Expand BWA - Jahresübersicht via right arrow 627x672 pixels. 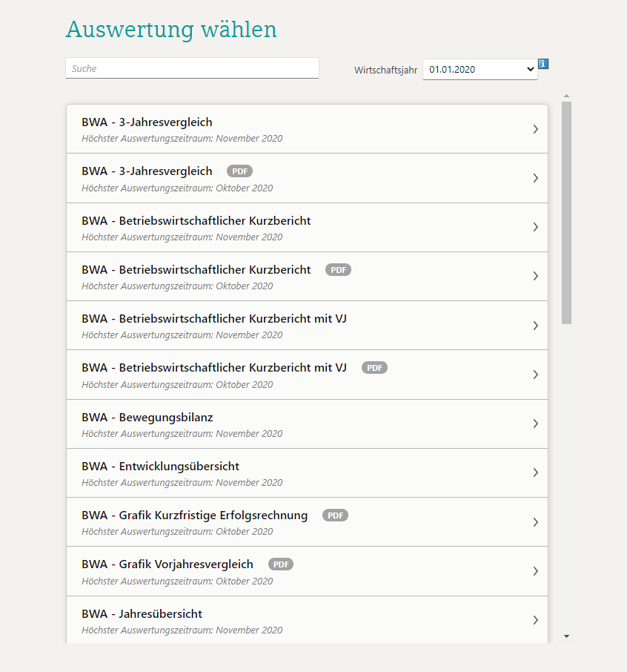click(535, 620)
